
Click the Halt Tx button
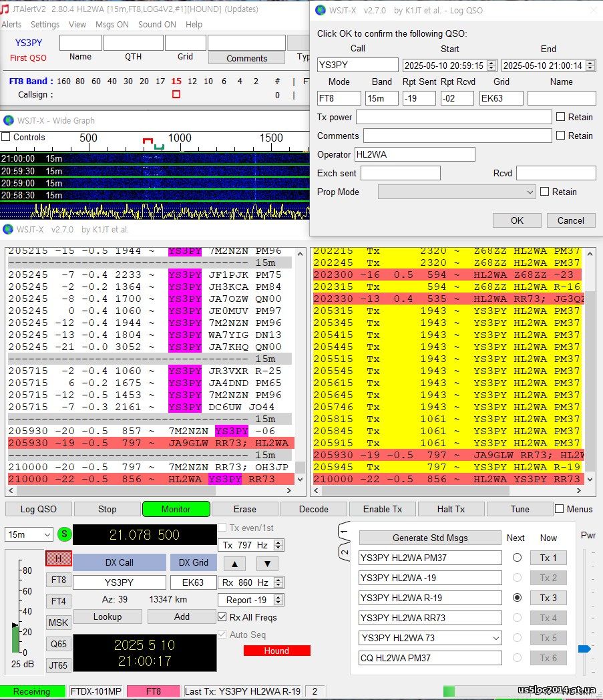(451, 509)
